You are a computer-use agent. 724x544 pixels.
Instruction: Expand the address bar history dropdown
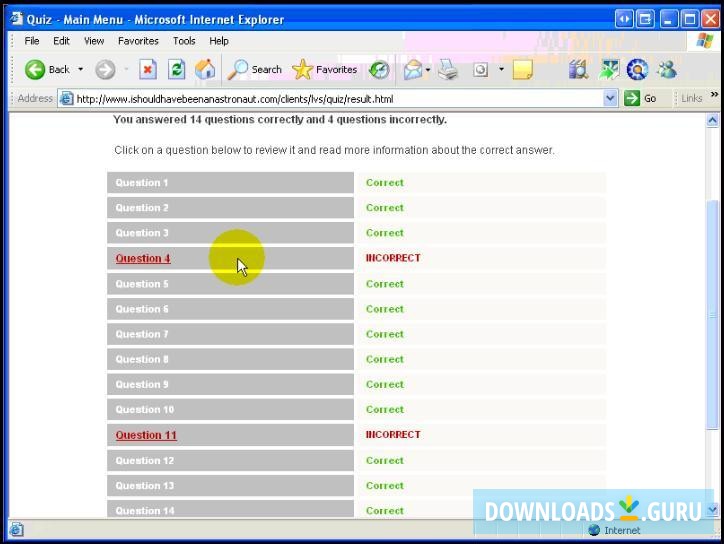(x=610, y=98)
